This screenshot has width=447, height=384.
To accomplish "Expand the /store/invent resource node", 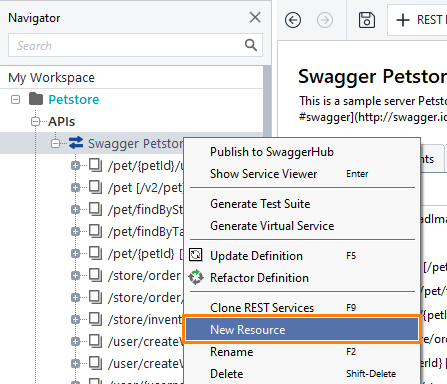I will click(x=76, y=319).
